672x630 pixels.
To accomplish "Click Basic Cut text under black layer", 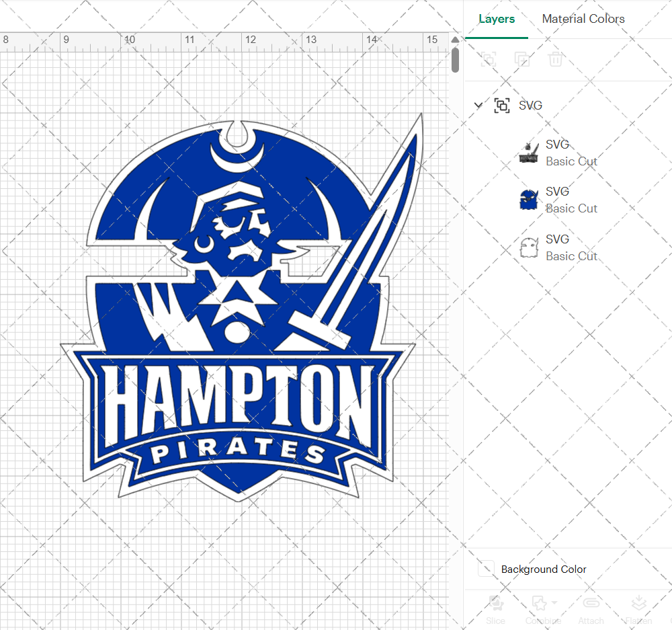I will (571, 161).
